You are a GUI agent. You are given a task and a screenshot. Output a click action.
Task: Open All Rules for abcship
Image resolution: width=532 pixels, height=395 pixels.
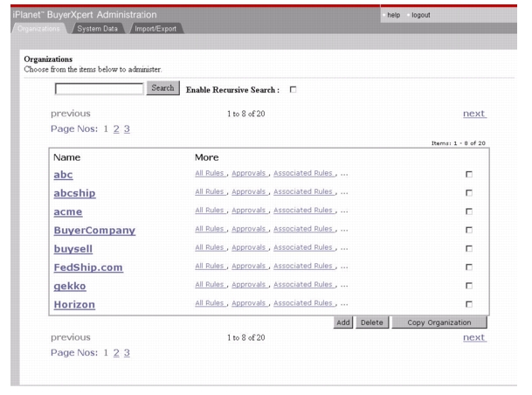(x=210, y=191)
